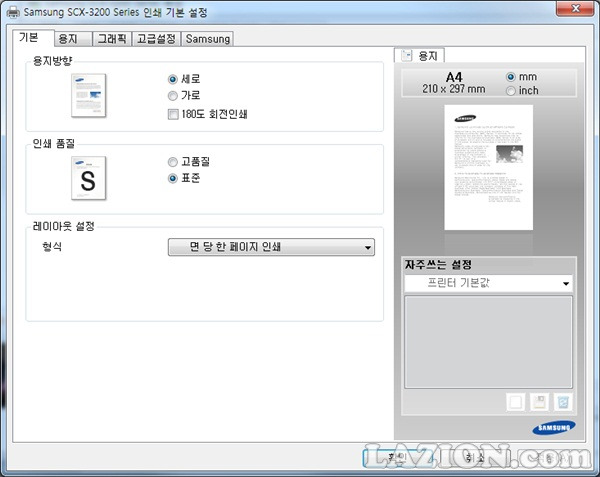Open the 용지 tab in top row

[x=73, y=39]
